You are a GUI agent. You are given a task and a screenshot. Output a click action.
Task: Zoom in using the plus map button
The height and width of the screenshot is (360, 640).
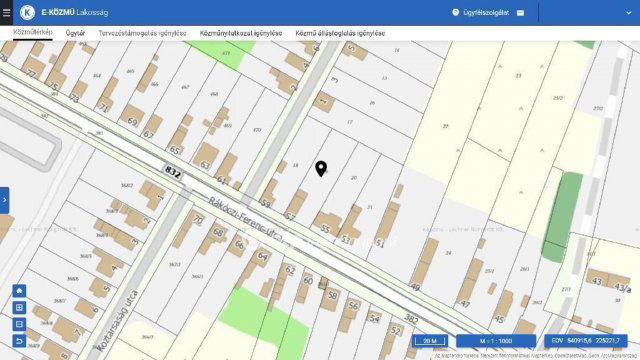coord(19,307)
